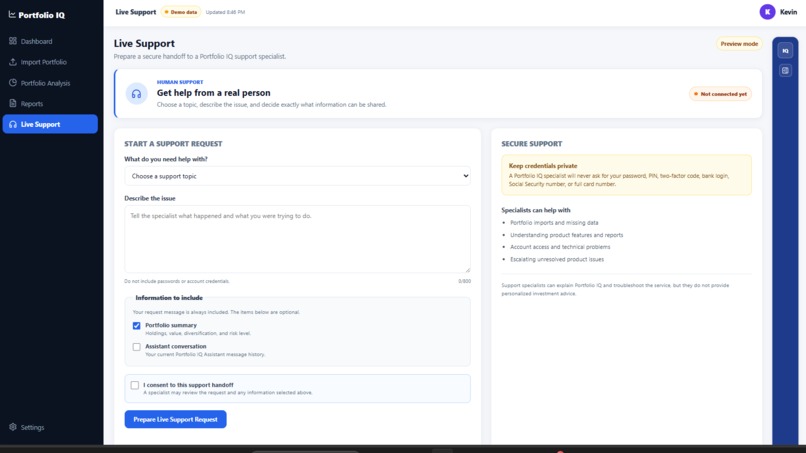Click Kevin's purple avatar icon

point(767,12)
